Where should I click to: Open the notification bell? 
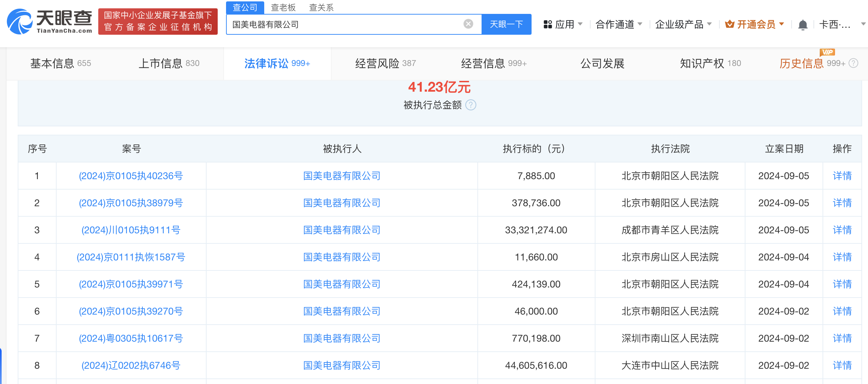click(x=803, y=24)
